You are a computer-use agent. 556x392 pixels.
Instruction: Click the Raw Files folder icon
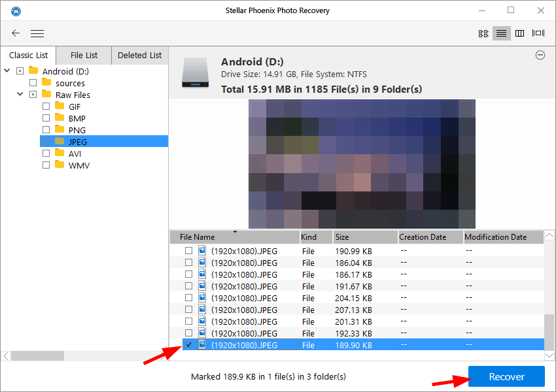(46, 94)
